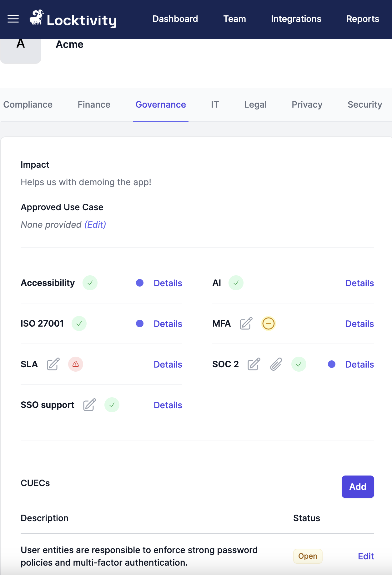Viewport: 392px width, 575px height.
Task: Open the Reports menu item
Action: 363,19
